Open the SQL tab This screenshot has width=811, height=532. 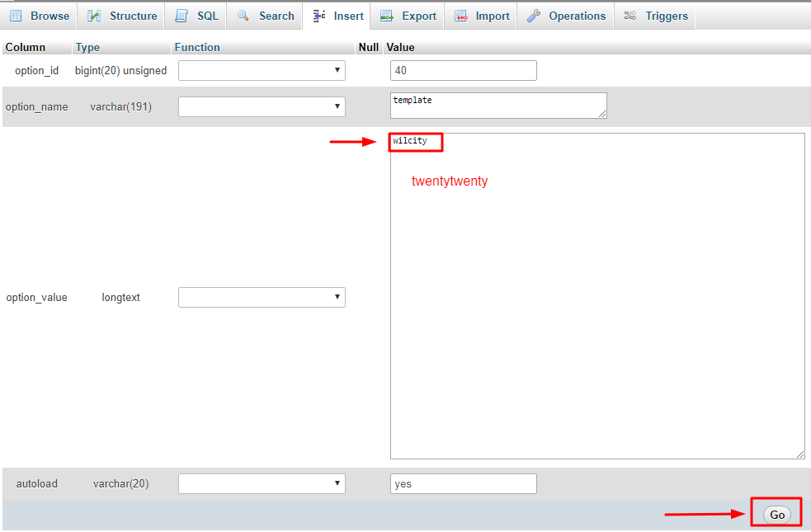pos(196,16)
